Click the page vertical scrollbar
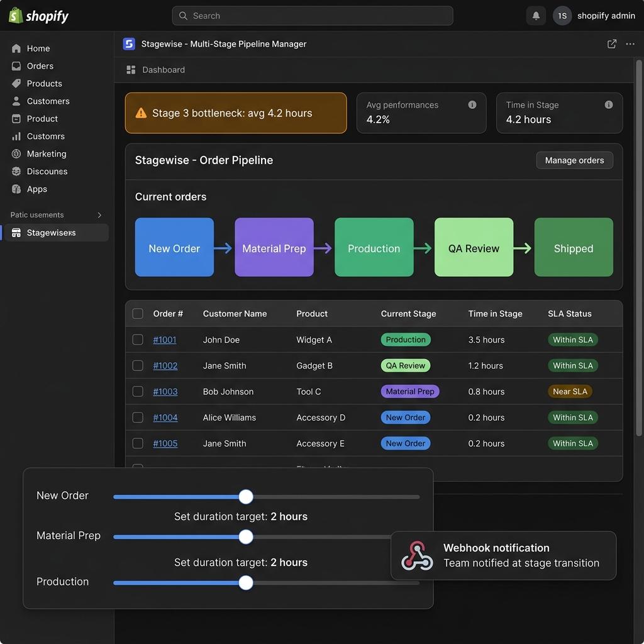This screenshot has width=644, height=644. coord(638,248)
